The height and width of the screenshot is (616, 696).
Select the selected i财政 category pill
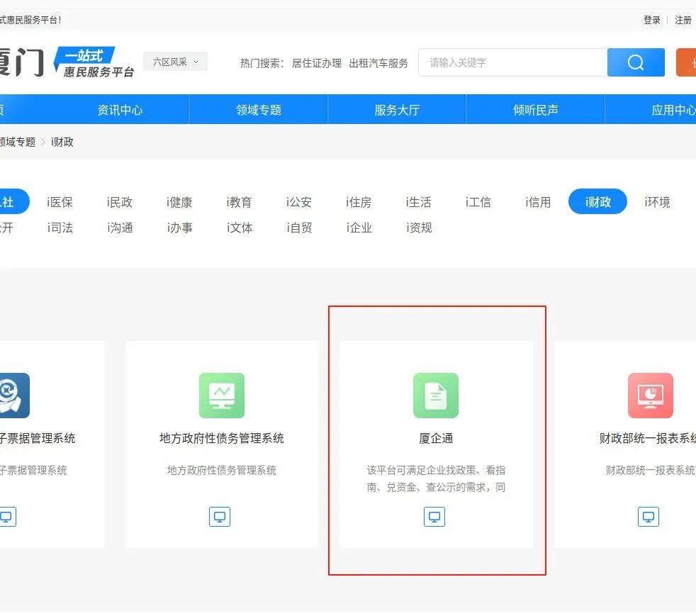point(597,202)
